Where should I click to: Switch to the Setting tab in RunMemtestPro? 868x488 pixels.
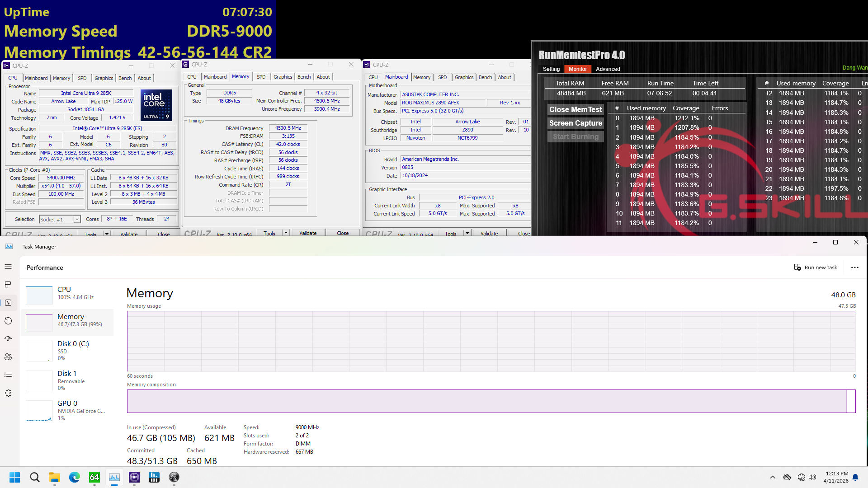pos(551,69)
